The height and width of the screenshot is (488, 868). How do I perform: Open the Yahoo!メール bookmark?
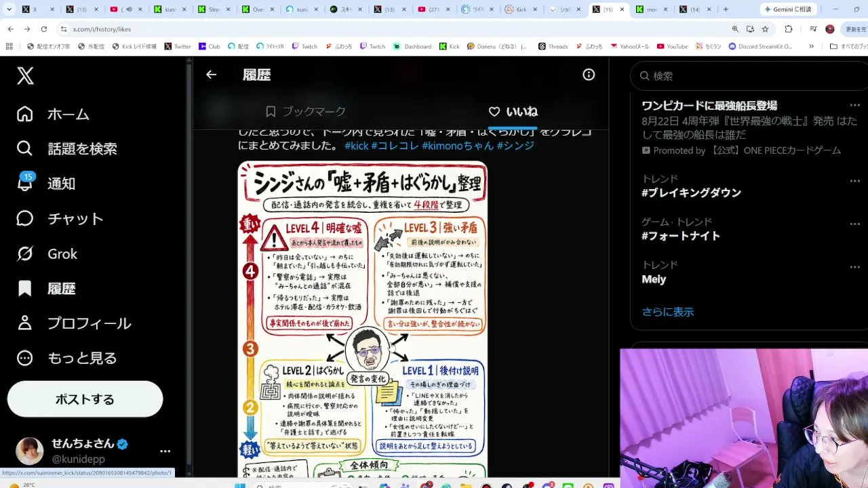[630, 47]
